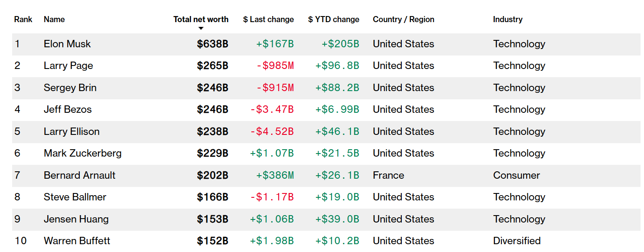Image resolution: width=644 pixels, height=252 pixels.
Task: Open Jensen Huang's profile
Action: click(76, 219)
